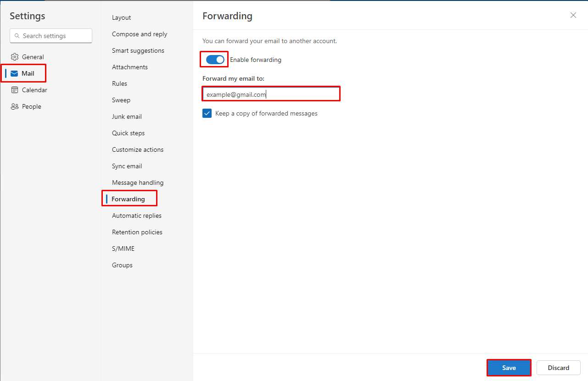Open Message handling settings
Screen dimensions: 588x381
(138, 182)
